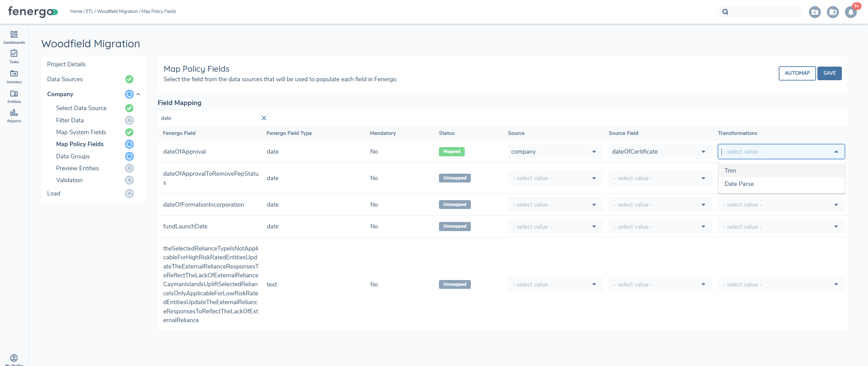Click the notifications bell icon
868x366 pixels.
[851, 12]
